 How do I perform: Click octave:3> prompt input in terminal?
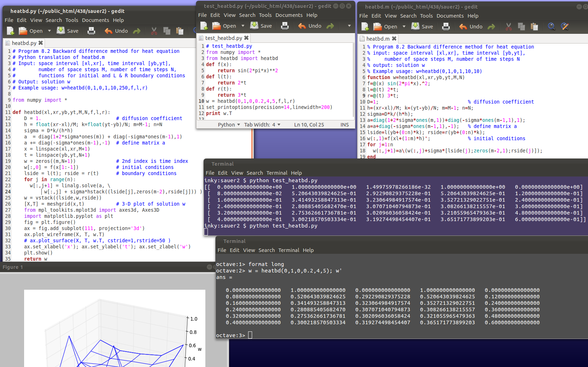coord(250,335)
